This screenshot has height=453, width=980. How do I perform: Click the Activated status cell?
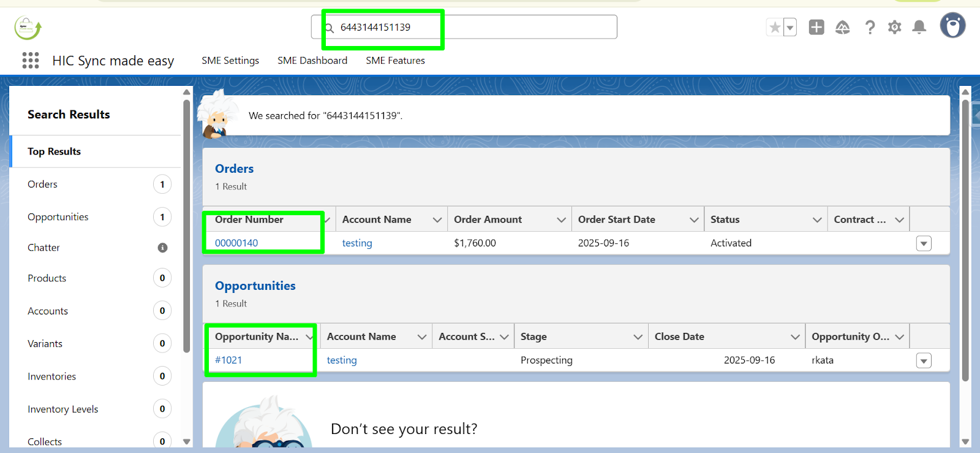tap(731, 243)
